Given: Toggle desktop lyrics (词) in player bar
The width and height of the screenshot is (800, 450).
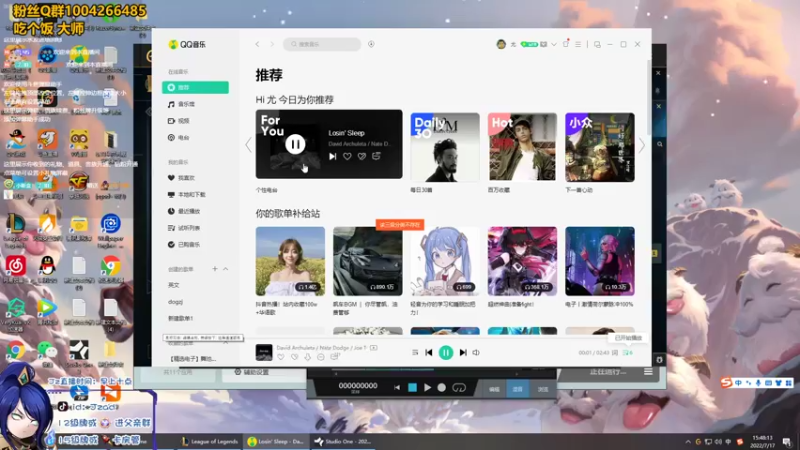Looking at the screenshot, I should click(x=615, y=353).
